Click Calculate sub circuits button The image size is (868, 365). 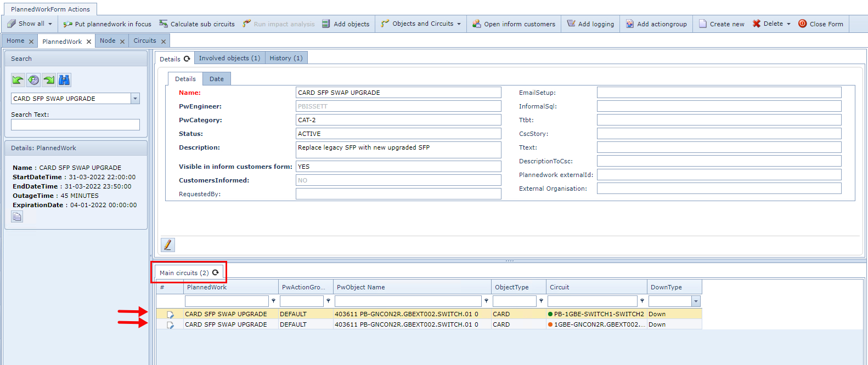pyautogui.click(x=197, y=24)
